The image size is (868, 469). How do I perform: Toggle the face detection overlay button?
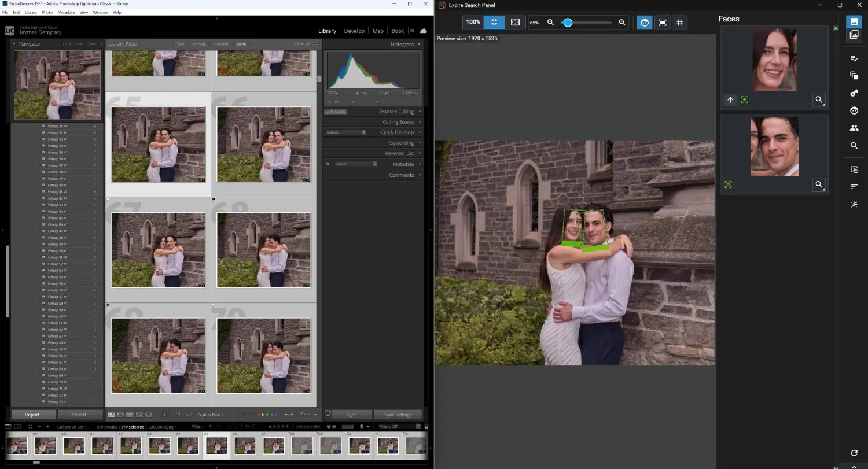point(644,23)
